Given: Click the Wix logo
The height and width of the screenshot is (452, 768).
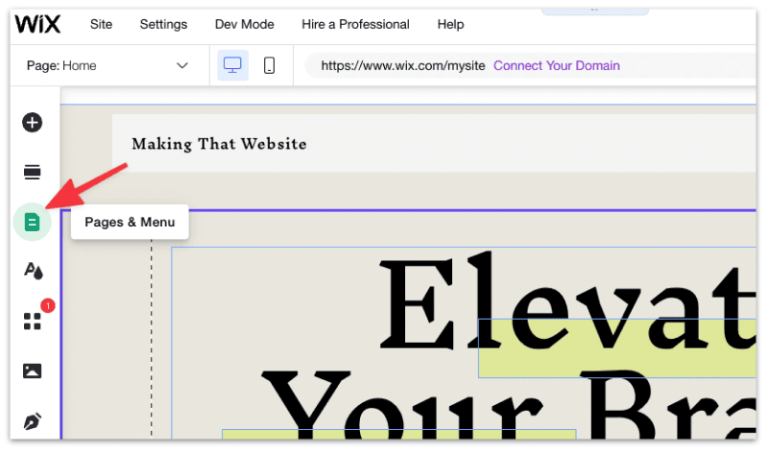Looking at the screenshot, I should click(x=38, y=24).
